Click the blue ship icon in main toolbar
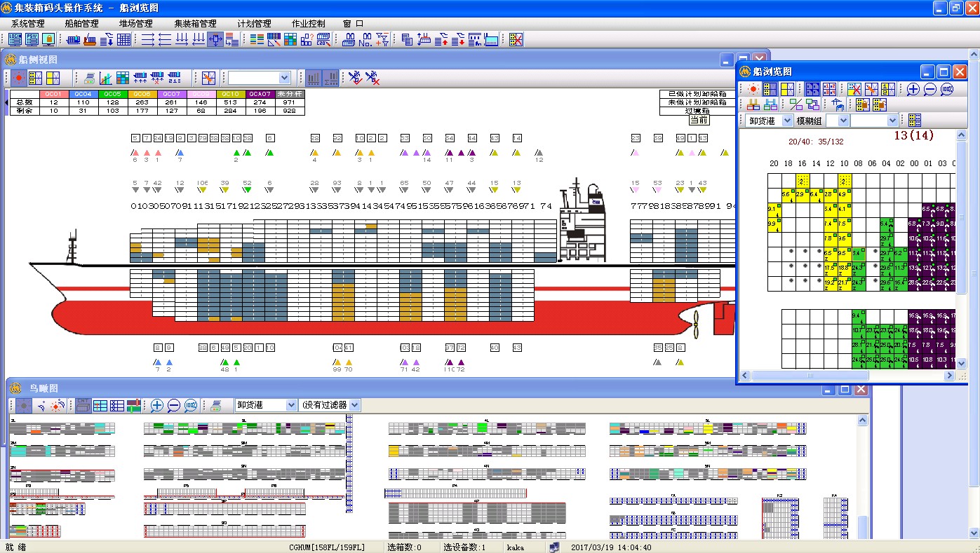The height and width of the screenshot is (553, 980). pos(72,39)
